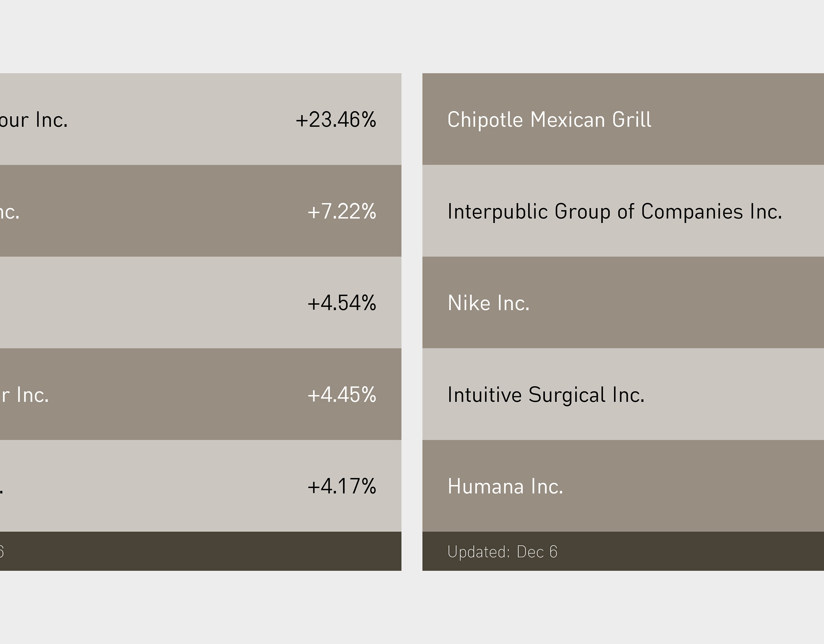Click the Nike Inc. stock name
The width and height of the screenshot is (824, 644).
pos(488,303)
